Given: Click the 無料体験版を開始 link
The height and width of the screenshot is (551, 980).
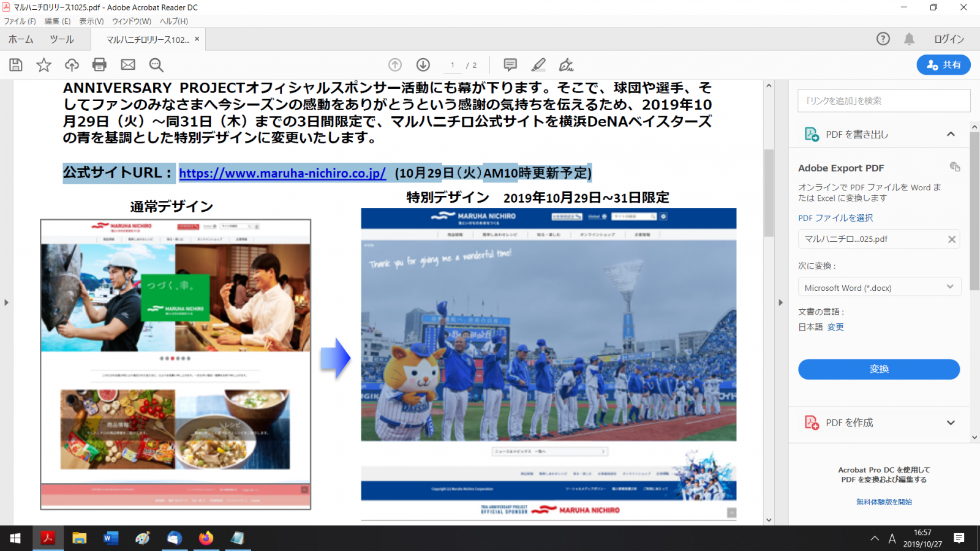Looking at the screenshot, I should point(884,502).
